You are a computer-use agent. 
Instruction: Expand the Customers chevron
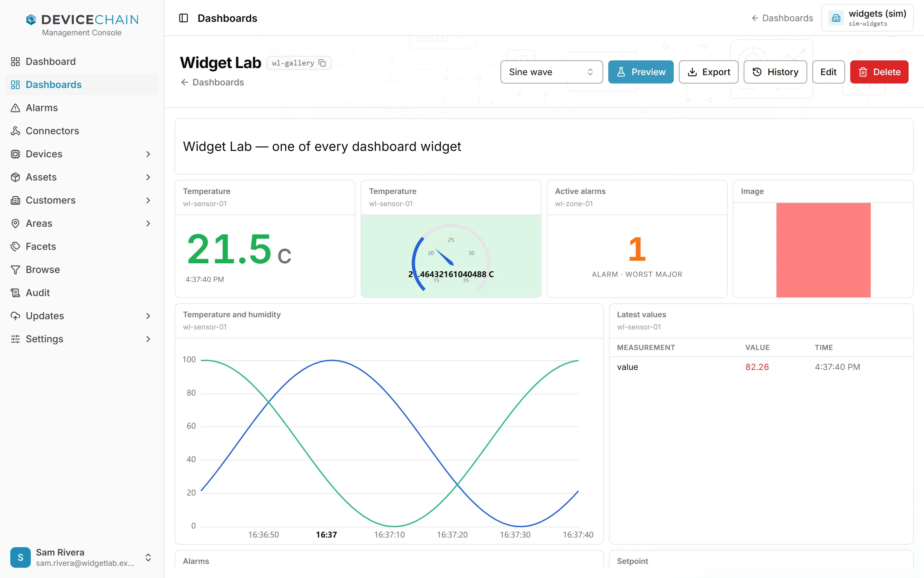click(148, 200)
